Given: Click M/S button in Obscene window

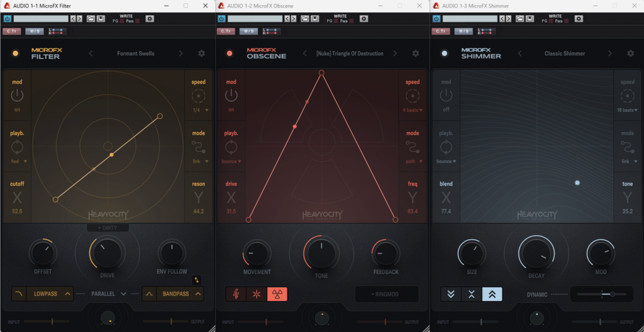Looking at the screenshot, I should pos(249,31).
